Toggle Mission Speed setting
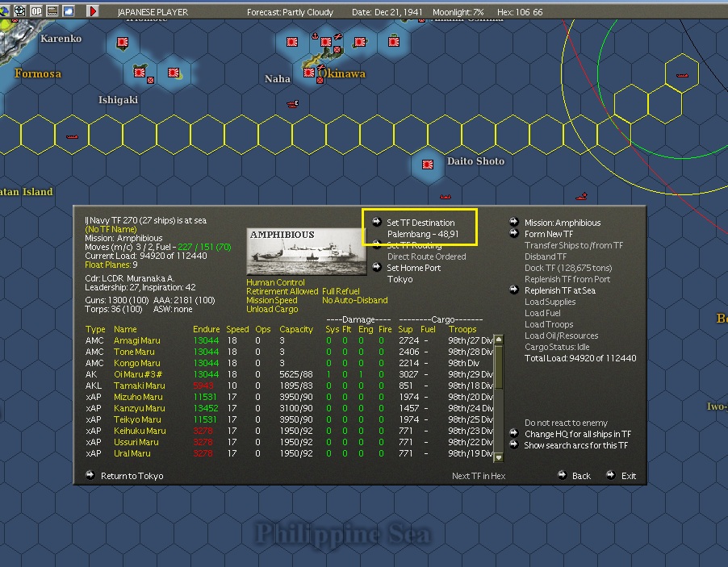The width and height of the screenshot is (728, 567). click(272, 300)
